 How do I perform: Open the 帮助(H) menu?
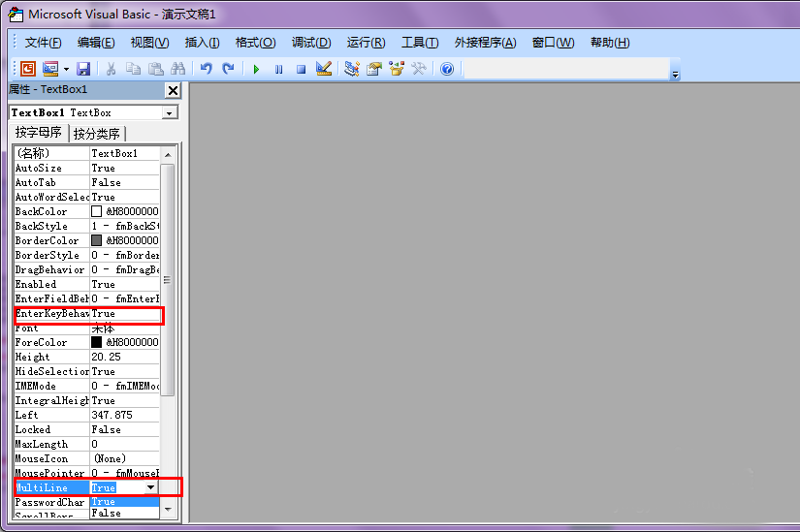(610, 43)
